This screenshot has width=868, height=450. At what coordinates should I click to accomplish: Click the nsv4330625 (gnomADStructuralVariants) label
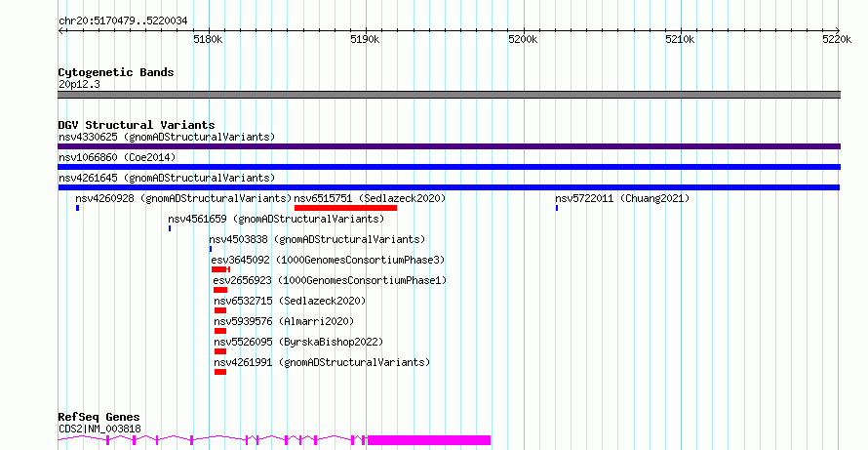[x=167, y=137]
